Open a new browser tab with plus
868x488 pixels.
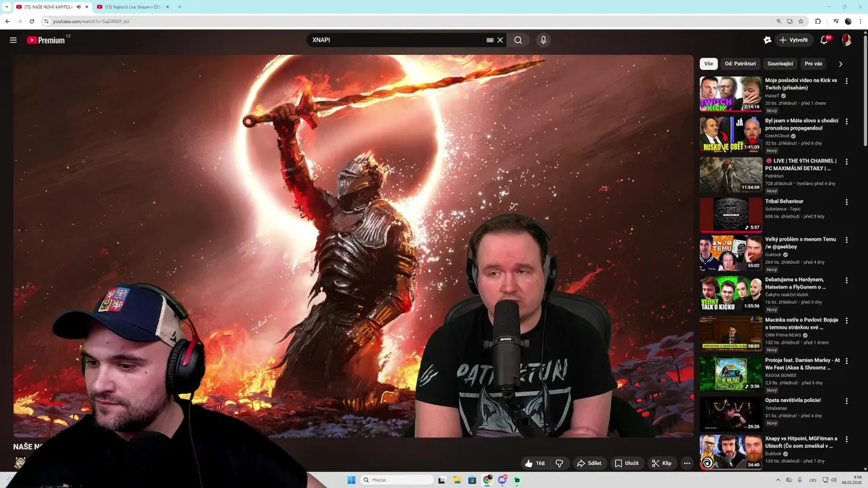180,7
